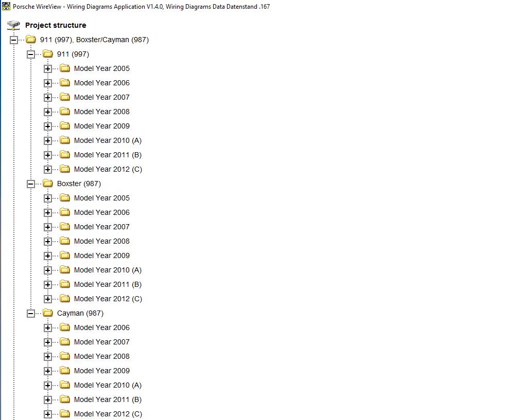
Task: Expand 911 (997) Model Year 2005
Action: click(x=48, y=69)
